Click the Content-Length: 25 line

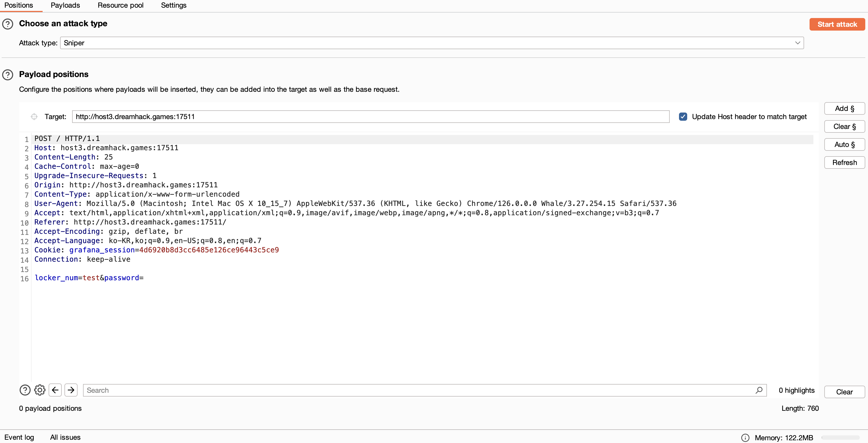click(x=73, y=157)
